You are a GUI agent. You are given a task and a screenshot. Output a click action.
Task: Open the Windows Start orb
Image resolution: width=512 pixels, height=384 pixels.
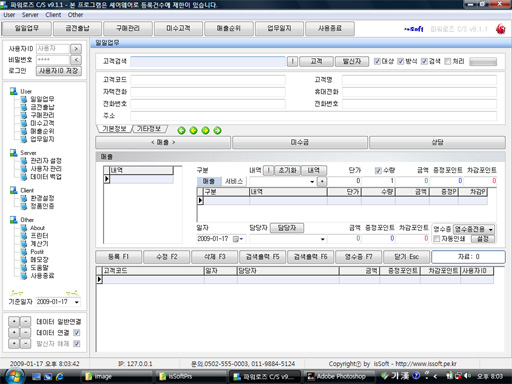click(14, 376)
